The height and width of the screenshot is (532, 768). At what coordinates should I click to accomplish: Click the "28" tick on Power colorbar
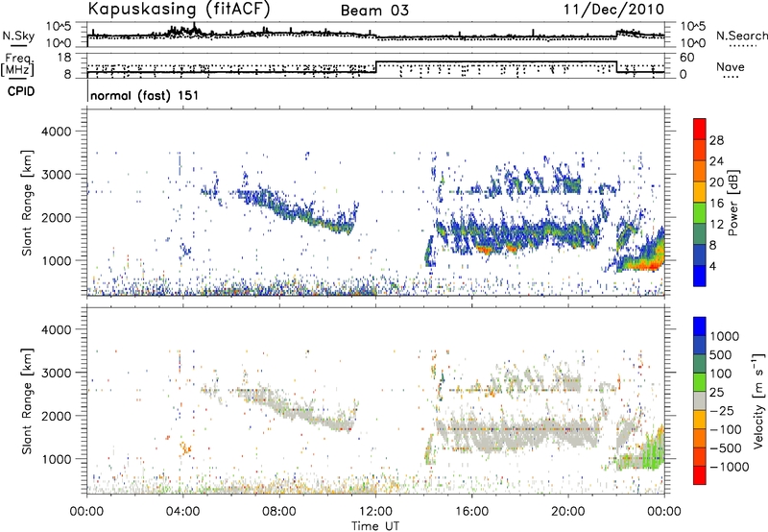(716, 140)
